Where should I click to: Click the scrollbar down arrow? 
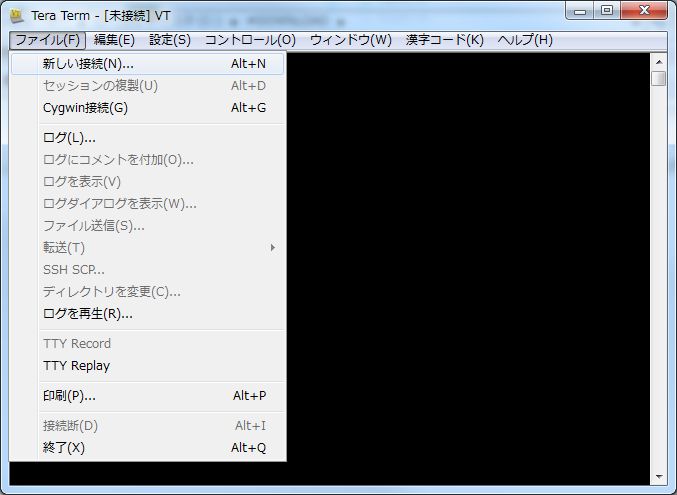click(x=658, y=476)
